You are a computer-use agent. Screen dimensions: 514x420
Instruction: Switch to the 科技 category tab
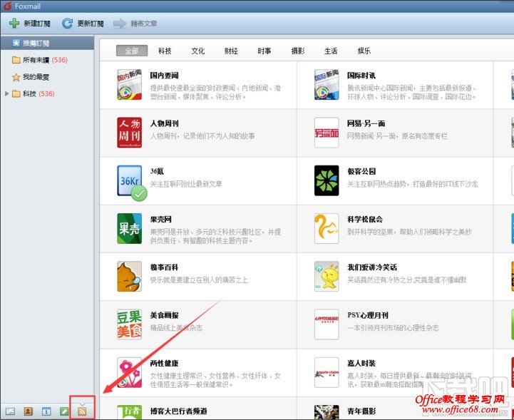[x=165, y=51]
